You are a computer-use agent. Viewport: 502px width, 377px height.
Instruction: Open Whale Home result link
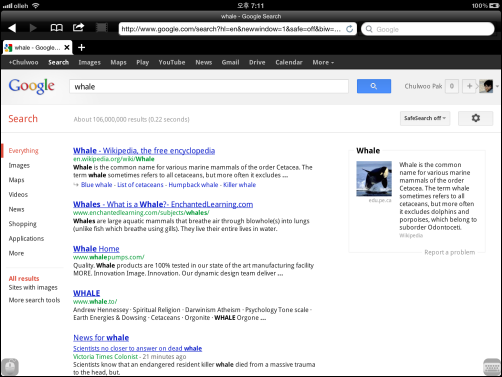pyautogui.click(x=96, y=249)
